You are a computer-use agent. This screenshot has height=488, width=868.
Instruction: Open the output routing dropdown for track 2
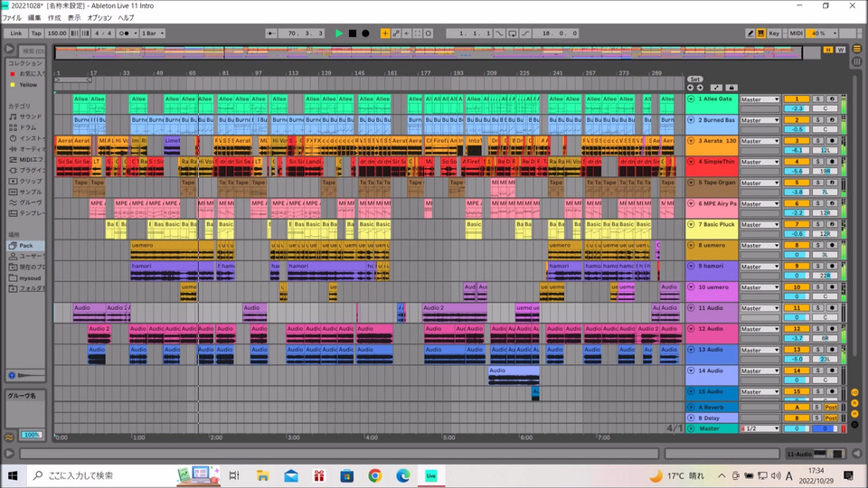759,120
